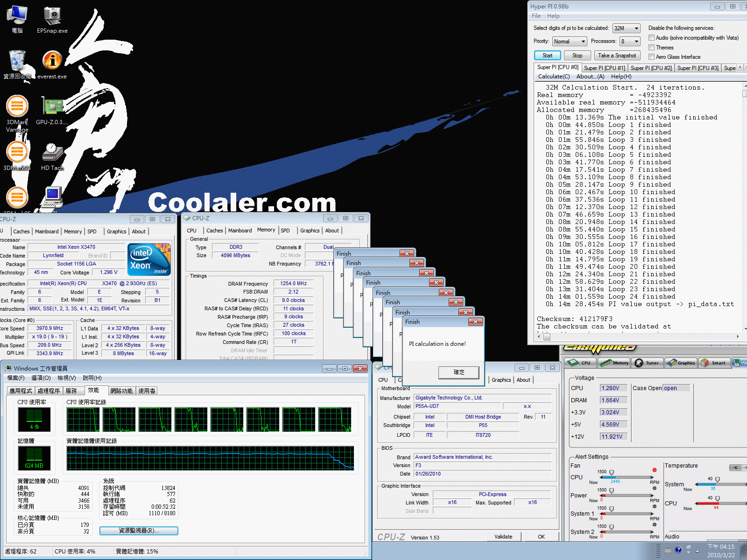Open the Processors 8 dropdown
The width and height of the screenshot is (747, 560).
pyautogui.click(x=630, y=42)
